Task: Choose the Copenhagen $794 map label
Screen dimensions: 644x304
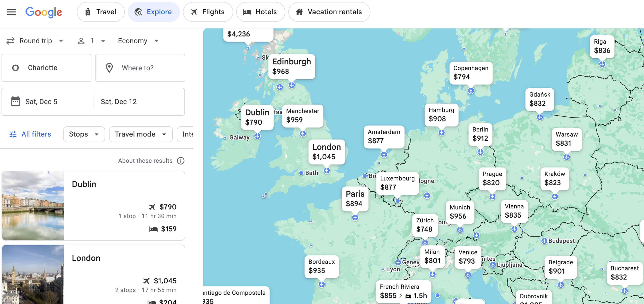Action: [x=471, y=73]
